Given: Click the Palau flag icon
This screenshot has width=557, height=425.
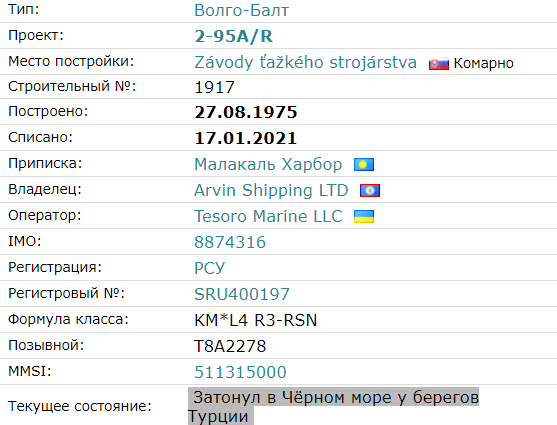Looking at the screenshot, I should (x=364, y=165).
